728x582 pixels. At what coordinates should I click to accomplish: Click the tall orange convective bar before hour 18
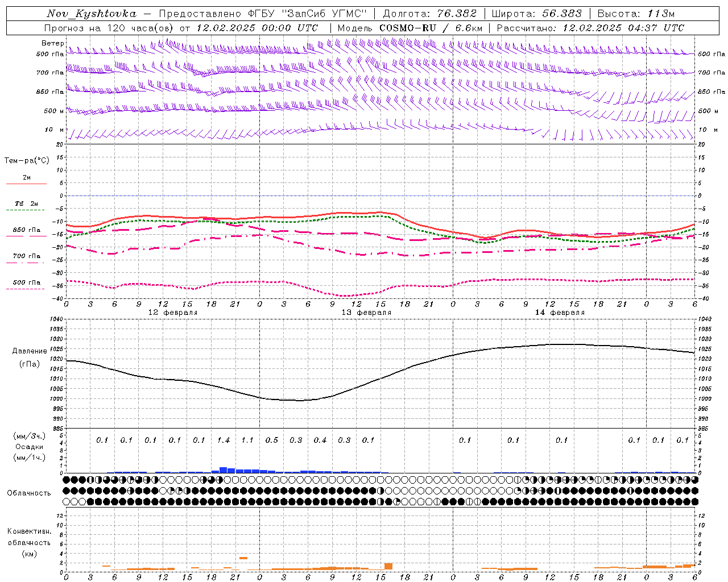point(388,567)
